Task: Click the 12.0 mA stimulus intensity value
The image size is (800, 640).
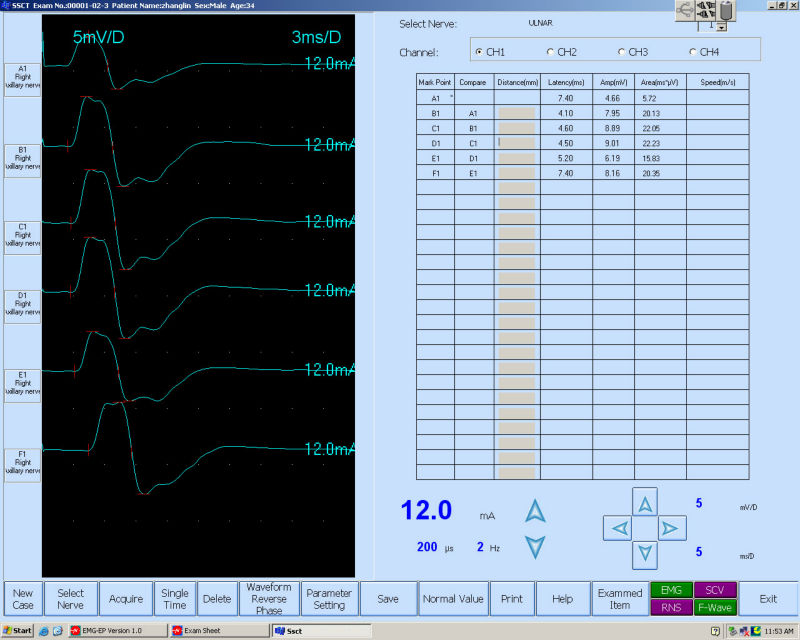Action: pos(426,510)
